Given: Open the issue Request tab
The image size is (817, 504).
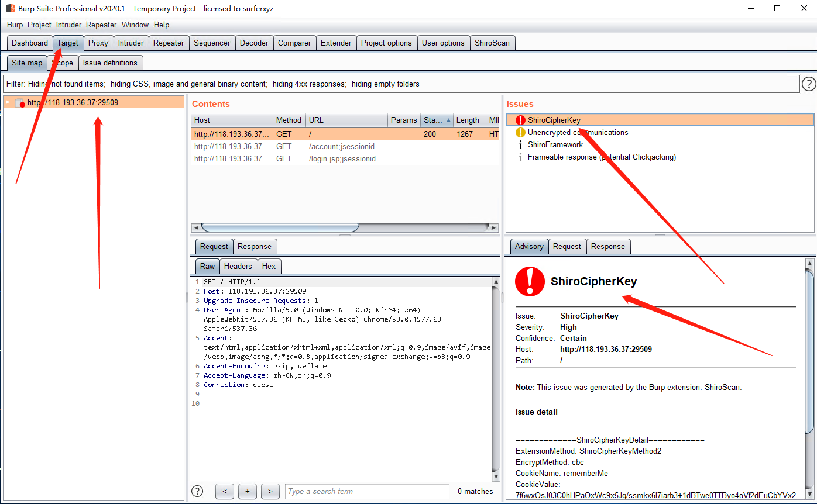Looking at the screenshot, I should (567, 246).
